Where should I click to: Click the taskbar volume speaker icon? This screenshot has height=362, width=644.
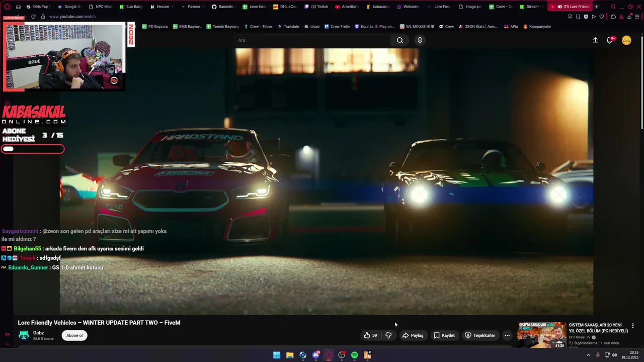click(x=614, y=355)
